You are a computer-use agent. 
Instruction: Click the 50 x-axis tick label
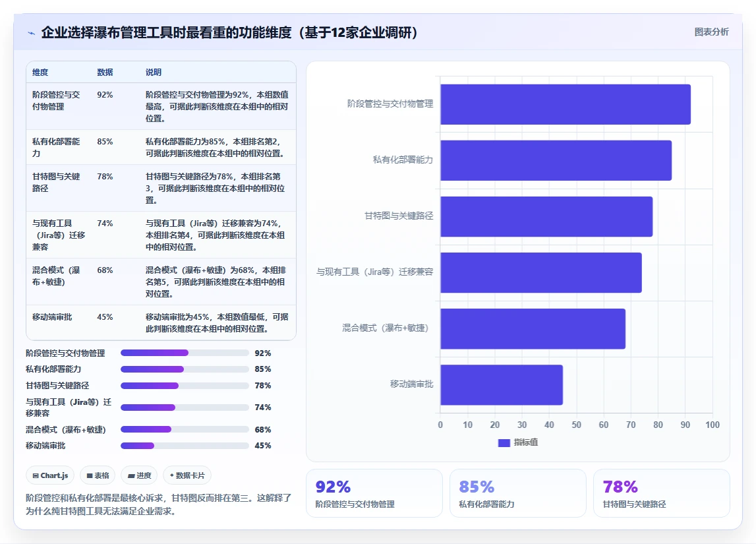coord(577,425)
